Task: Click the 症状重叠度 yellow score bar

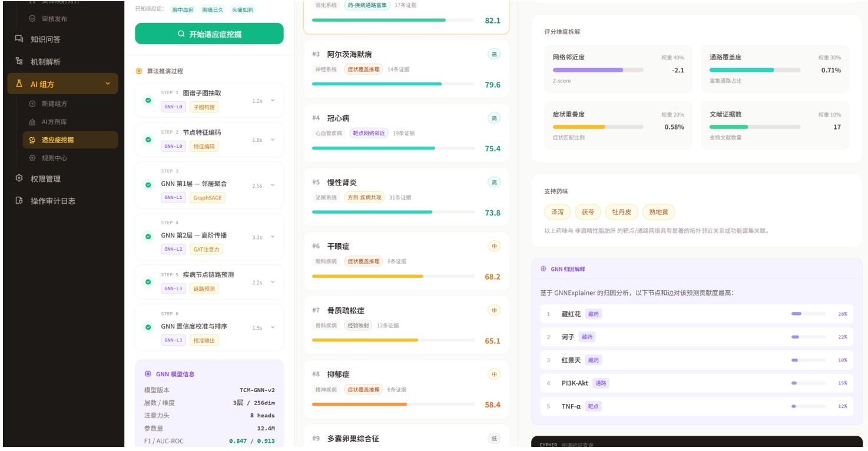Action: pos(598,127)
